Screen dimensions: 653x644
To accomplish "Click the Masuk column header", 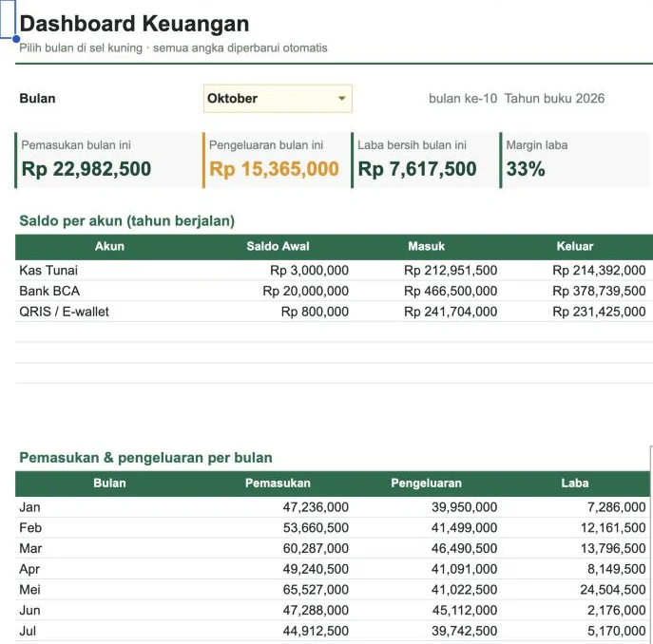I will (426, 246).
